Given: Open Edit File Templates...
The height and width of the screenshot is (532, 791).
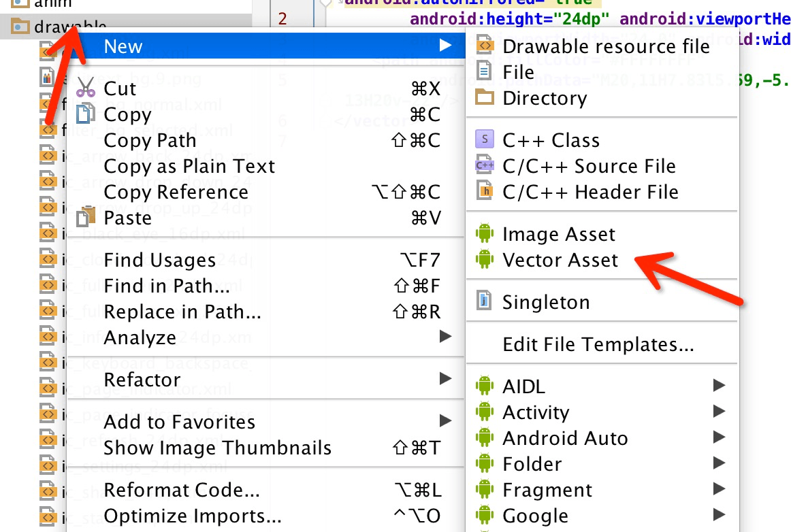Looking at the screenshot, I should [x=603, y=344].
